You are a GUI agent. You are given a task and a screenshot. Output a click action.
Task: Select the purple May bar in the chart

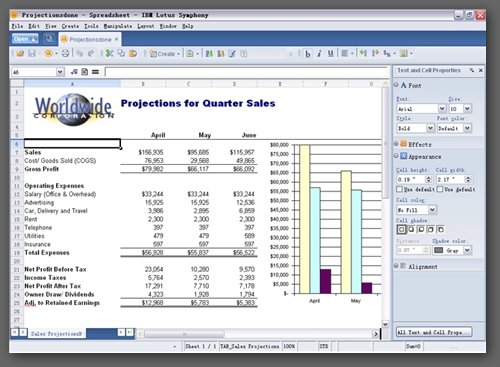point(367,288)
